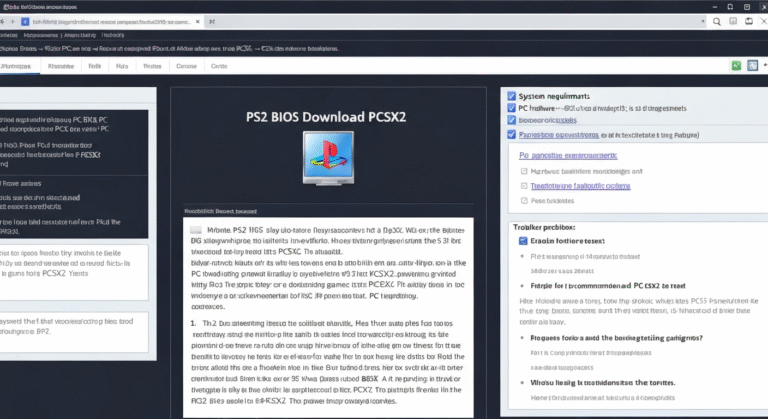Screen dimensions: 768x419
Task: Click the bold bullet mentioning 'PC CSX2'
Action: 608,286
